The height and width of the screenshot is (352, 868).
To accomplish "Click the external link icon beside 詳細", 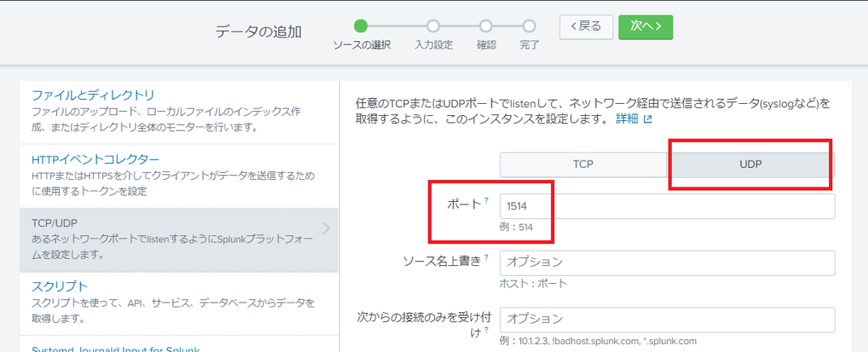I will point(647,119).
